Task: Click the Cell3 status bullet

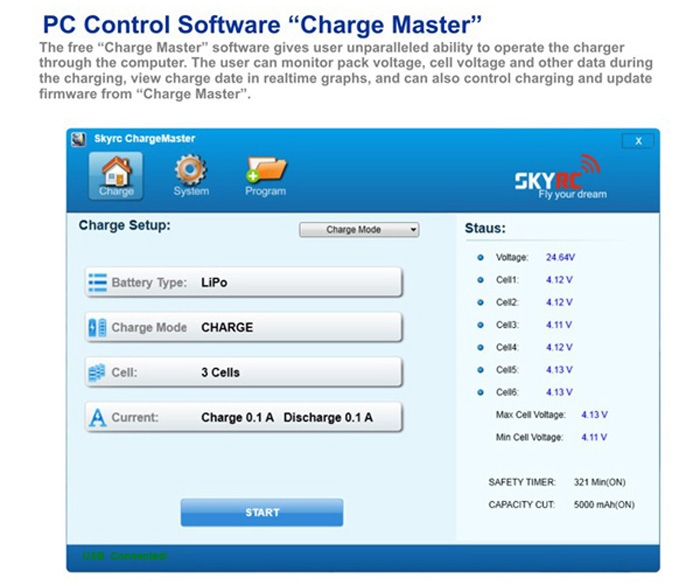Action: (x=480, y=325)
